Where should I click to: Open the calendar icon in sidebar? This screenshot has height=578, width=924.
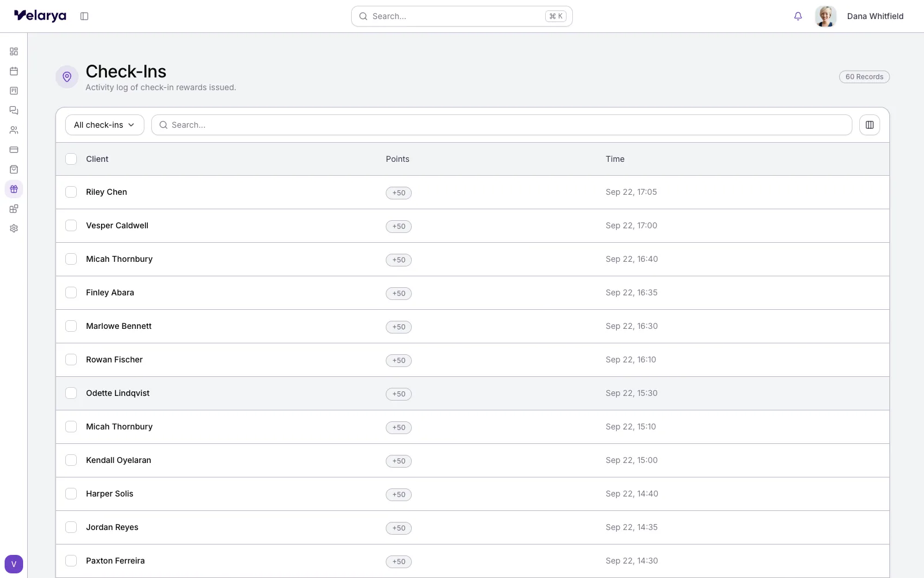14,71
